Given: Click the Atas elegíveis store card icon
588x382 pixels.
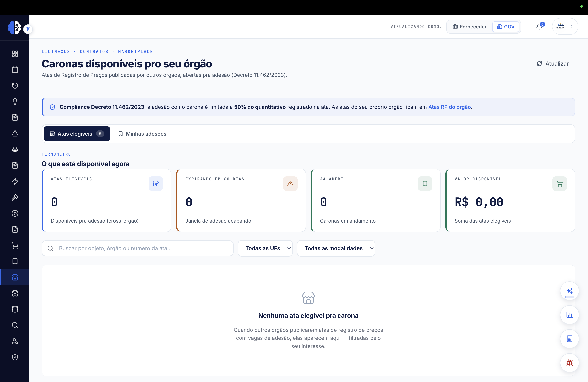Looking at the screenshot, I should coord(156,184).
